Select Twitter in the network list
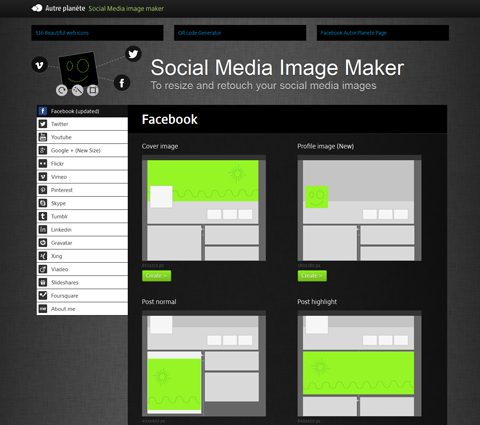 82,124
